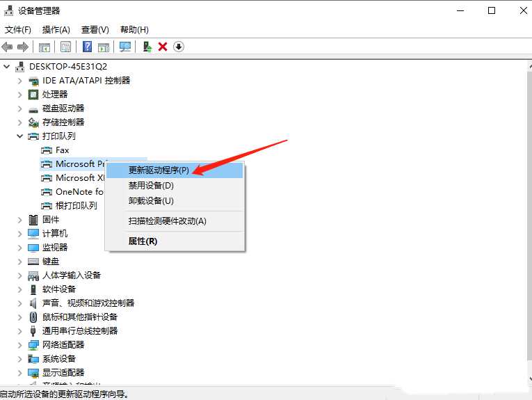Screen dimensions: 532x400
Task: Expand the IDE ATA/ATAPI 控制器 node
Action: 20,81
